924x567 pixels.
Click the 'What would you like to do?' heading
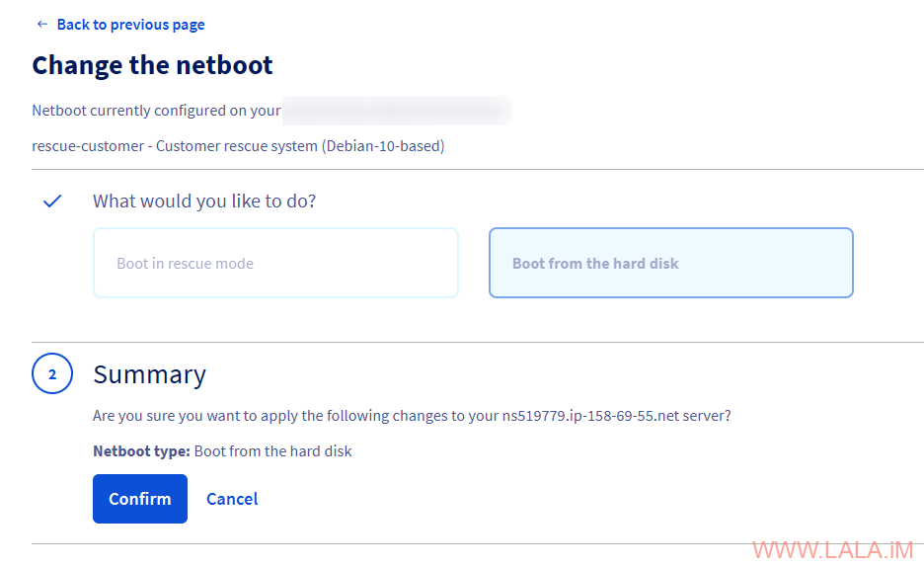(204, 202)
